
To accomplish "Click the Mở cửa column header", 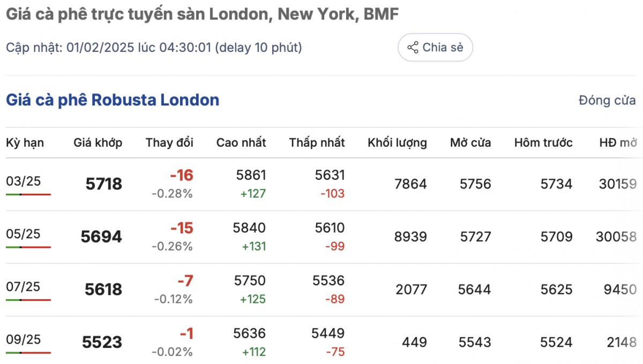I will click(x=470, y=143).
